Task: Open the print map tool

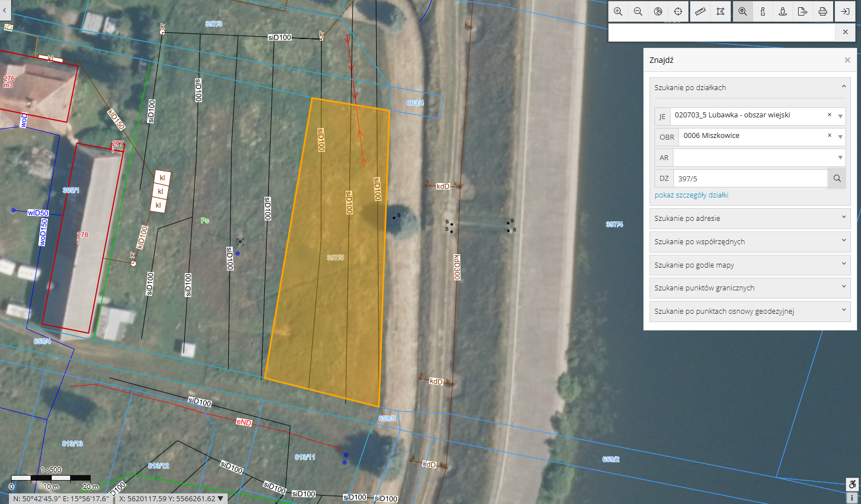Action: 823,11
